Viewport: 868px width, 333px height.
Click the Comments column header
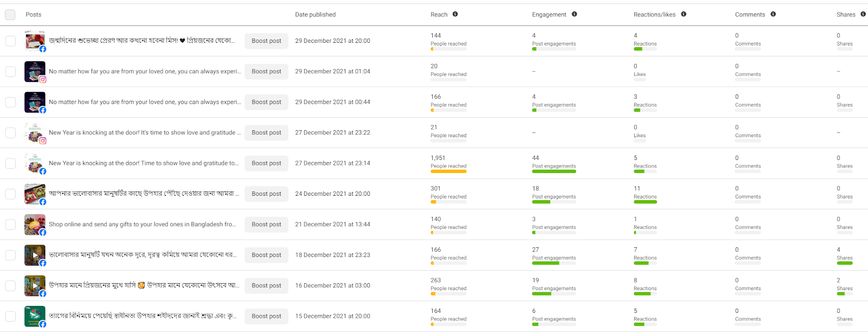(x=750, y=15)
